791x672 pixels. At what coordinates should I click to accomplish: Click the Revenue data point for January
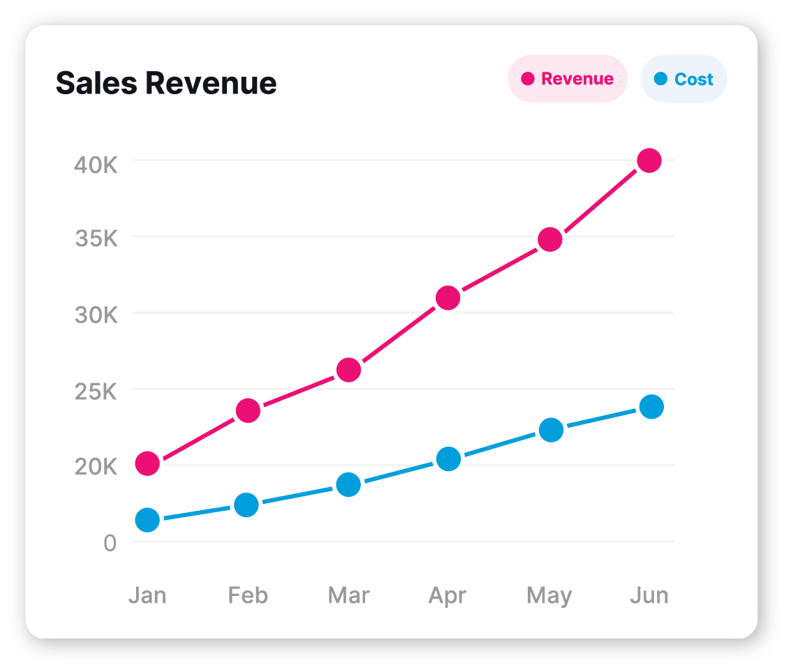click(147, 463)
